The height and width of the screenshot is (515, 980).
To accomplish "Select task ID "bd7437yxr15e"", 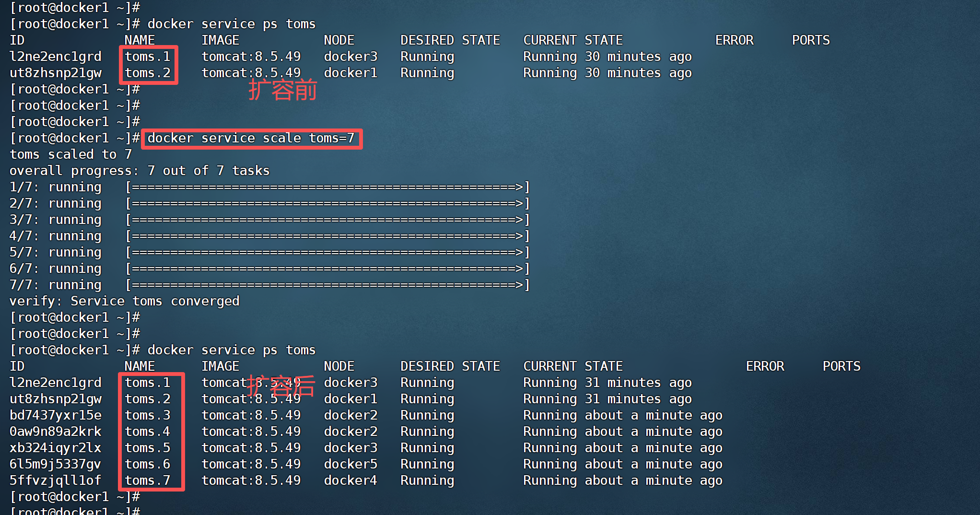I will [56, 415].
